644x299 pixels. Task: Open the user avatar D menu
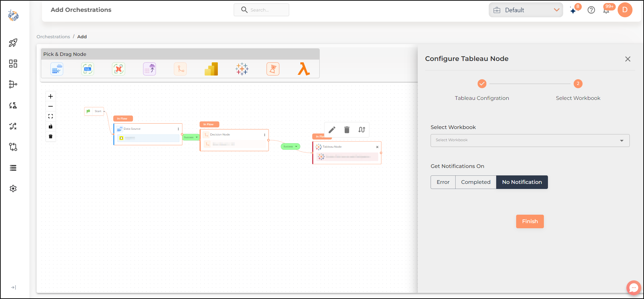point(625,10)
